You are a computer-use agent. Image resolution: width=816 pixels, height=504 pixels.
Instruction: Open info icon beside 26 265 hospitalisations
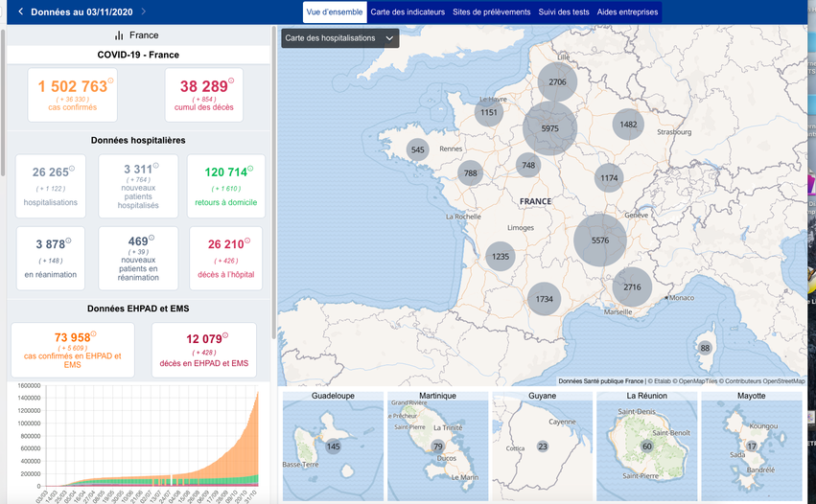pos(72,168)
